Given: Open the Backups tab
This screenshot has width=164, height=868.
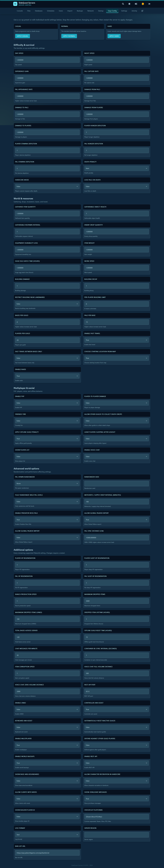Looking at the screenshot, I should tap(80, 11).
